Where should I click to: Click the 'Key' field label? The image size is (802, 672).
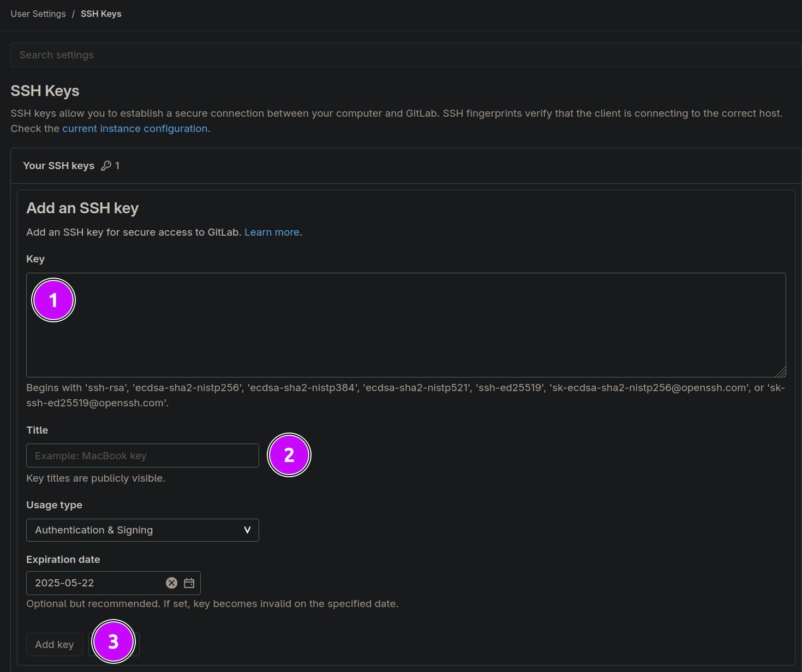35,259
